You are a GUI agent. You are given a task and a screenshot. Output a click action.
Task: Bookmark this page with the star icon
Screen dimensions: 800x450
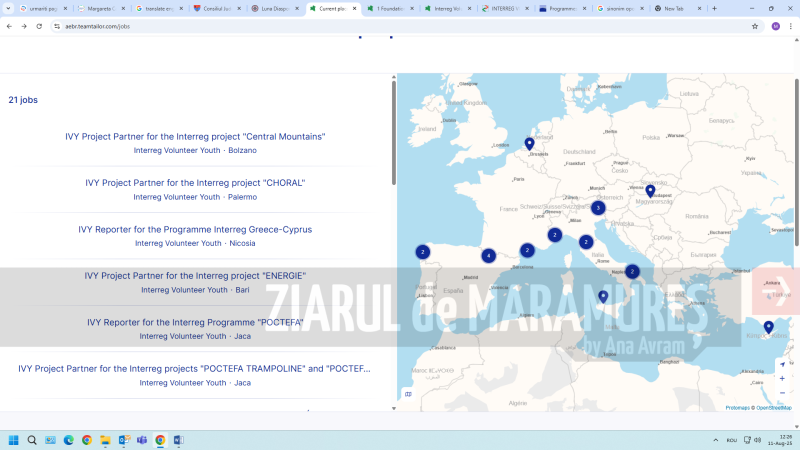pos(755,26)
